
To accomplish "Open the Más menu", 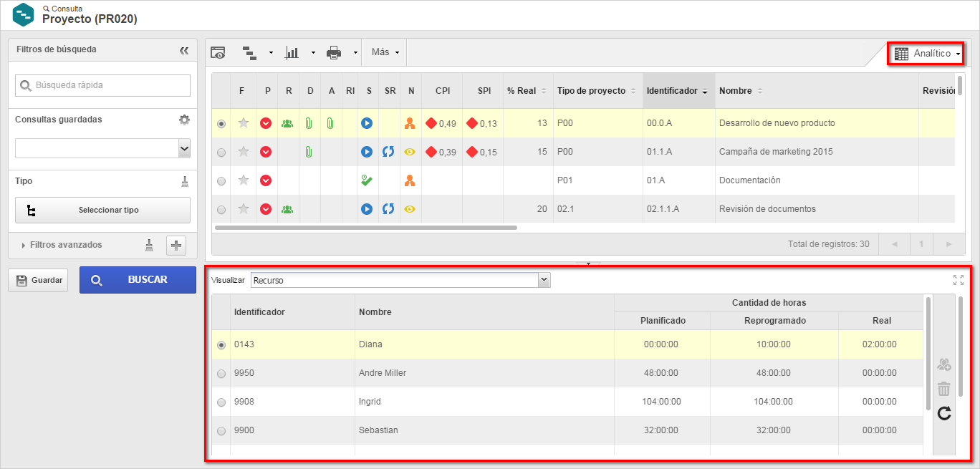I will coord(385,52).
